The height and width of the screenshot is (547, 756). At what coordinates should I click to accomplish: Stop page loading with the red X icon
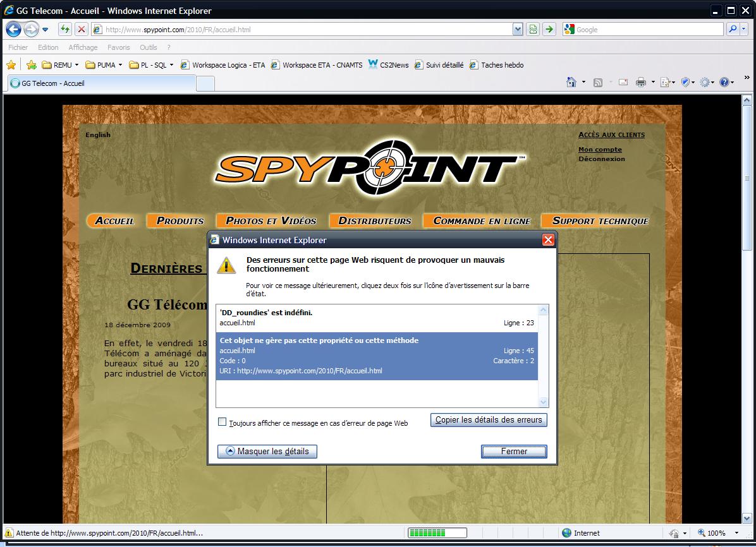point(82,30)
